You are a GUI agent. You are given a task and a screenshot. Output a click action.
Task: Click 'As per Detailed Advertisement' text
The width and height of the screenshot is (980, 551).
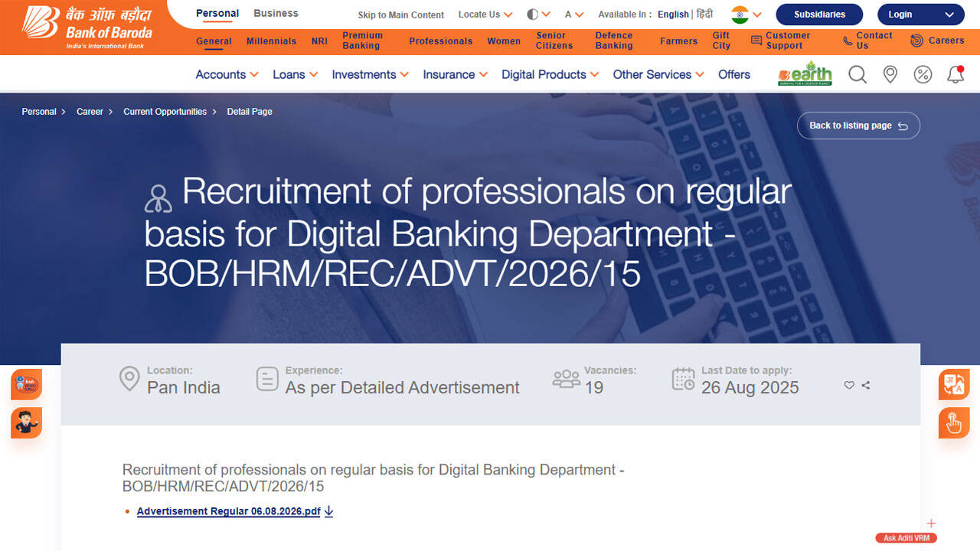[x=402, y=387]
